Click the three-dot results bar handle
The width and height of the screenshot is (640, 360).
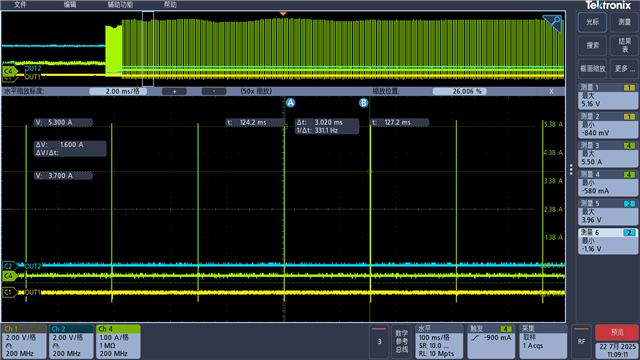(x=571, y=169)
